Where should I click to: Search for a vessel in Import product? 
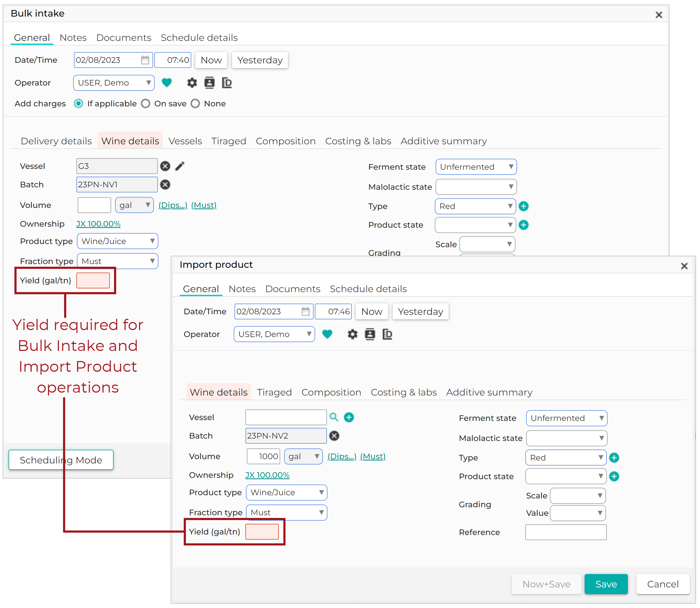point(334,417)
